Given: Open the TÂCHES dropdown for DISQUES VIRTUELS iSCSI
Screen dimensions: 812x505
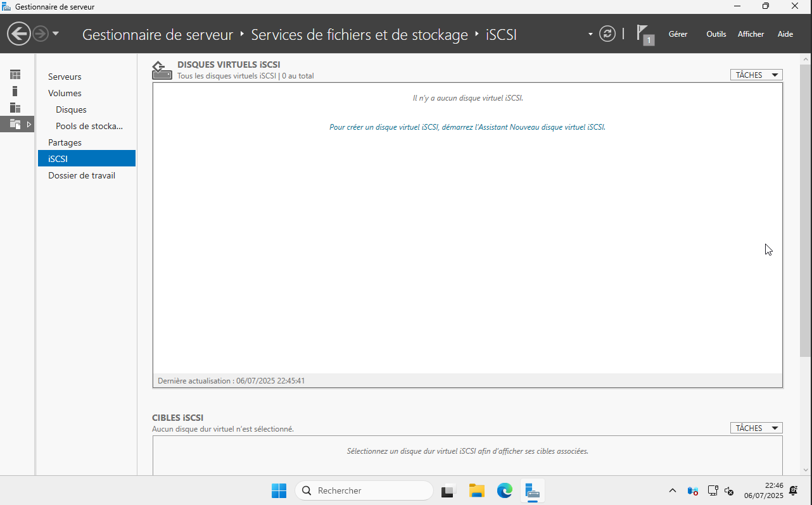Looking at the screenshot, I should (756, 74).
